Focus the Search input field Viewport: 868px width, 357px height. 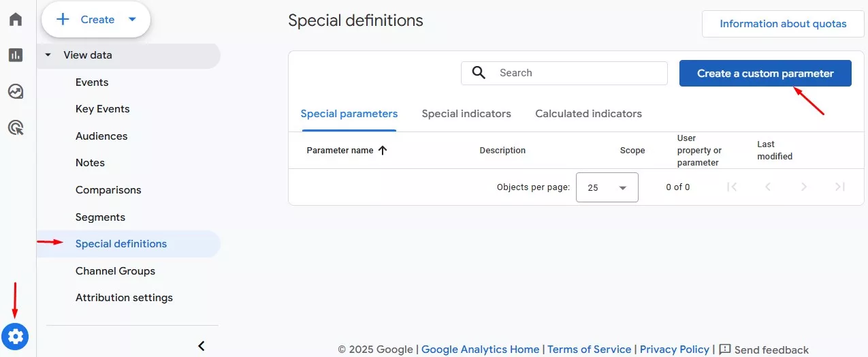[x=564, y=73]
